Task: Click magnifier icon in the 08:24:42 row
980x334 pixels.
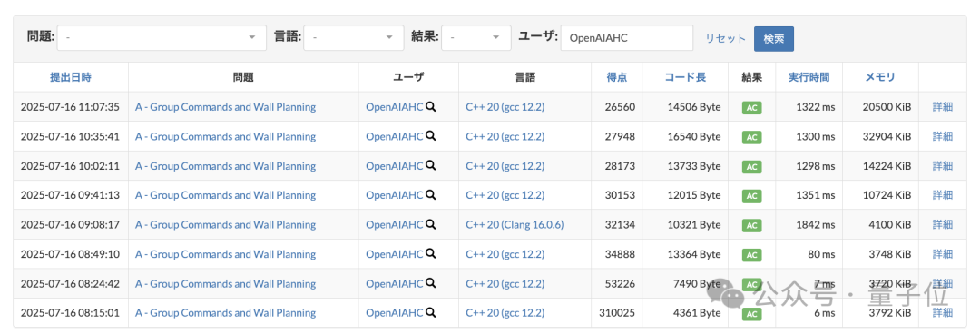Action: (x=431, y=283)
